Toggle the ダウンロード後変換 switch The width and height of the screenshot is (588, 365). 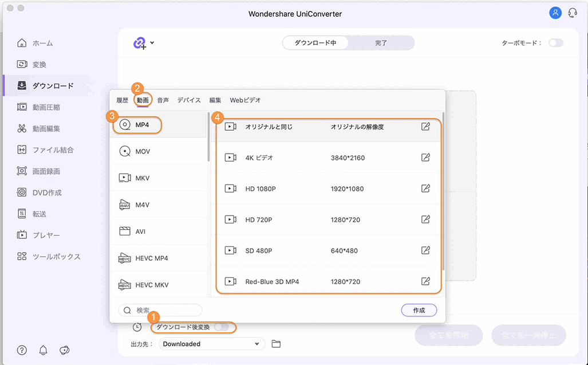point(221,327)
